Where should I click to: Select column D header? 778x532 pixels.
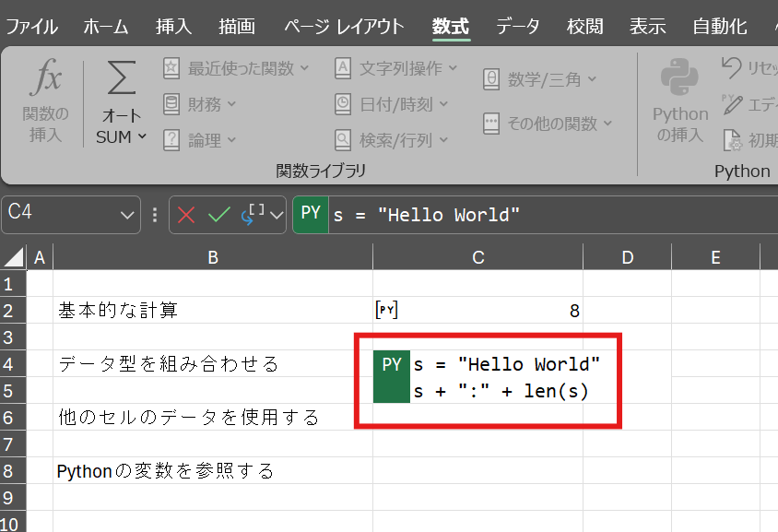pos(627,258)
